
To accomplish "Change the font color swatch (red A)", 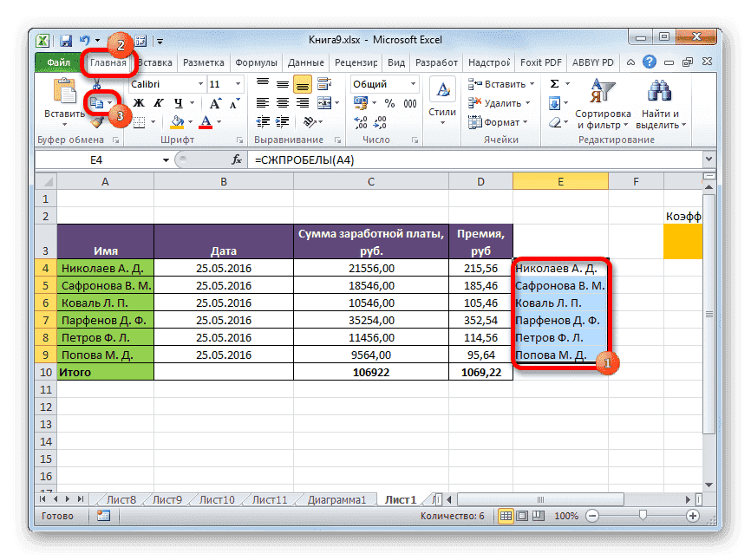I will click(x=204, y=122).
